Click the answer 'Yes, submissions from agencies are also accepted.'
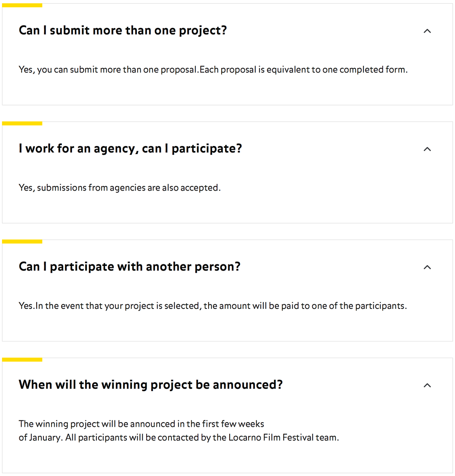The image size is (455, 476). pyautogui.click(x=120, y=188)
